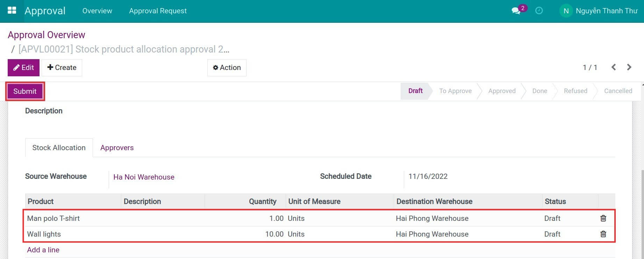Image resolution: width=644 pixels, height=259 pixels.
Task: Select the Stock Allocation tab
Action: (59, 148)
